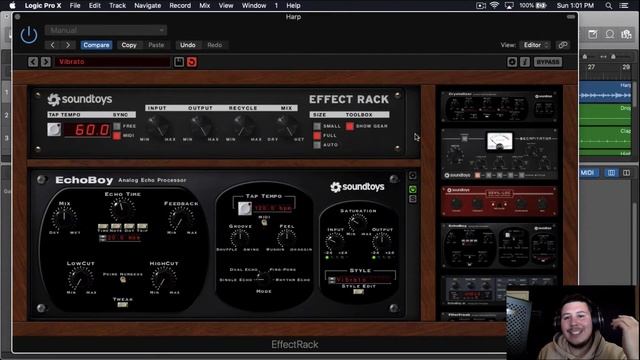The image size is (640, 360).
Task: Select the SMALL size option
Action: 317,126
